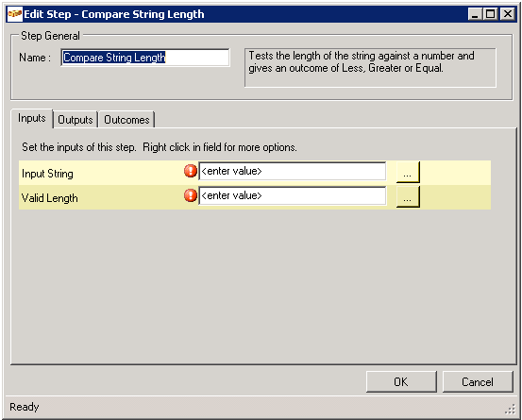Screen dimensions: 522x420
Task: Open the browse ellipsis button for Input String
Action: (x=408, y=172)
